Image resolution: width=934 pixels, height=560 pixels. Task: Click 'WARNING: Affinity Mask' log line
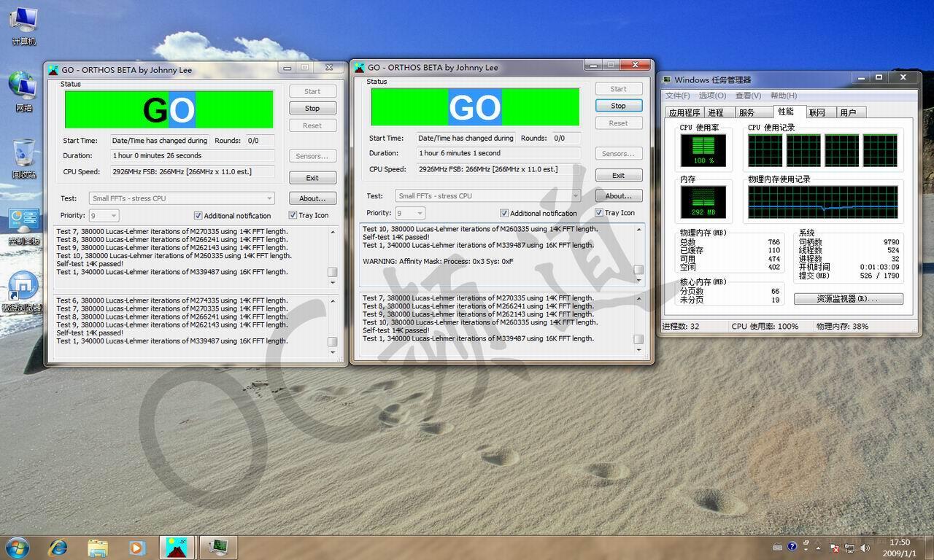tap(438, 261)
